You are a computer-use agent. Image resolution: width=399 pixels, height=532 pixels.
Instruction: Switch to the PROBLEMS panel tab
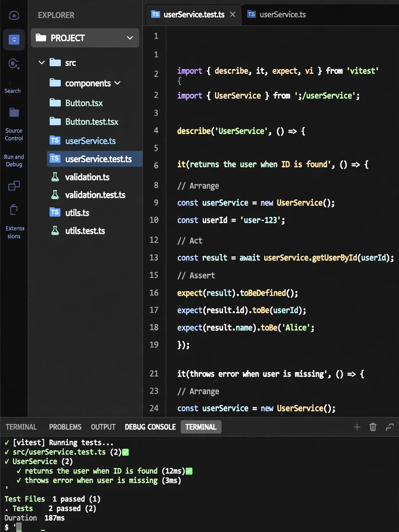(x=65, y=427)
